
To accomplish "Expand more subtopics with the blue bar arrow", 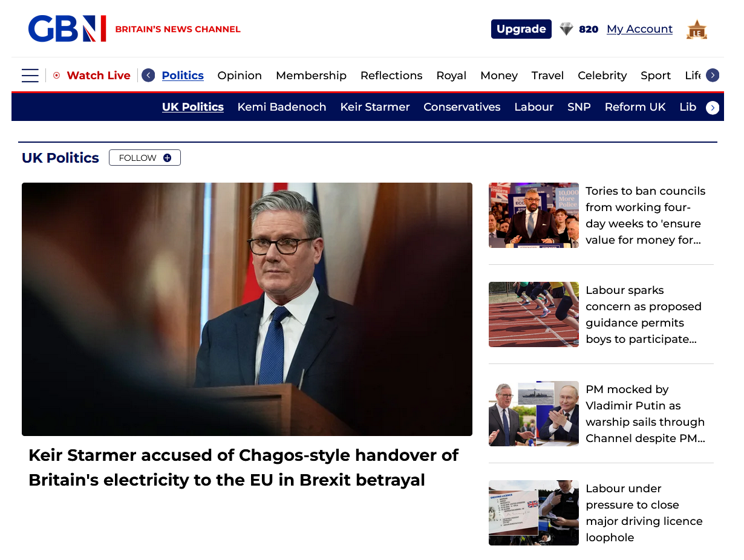I will (x=713, y=108).
